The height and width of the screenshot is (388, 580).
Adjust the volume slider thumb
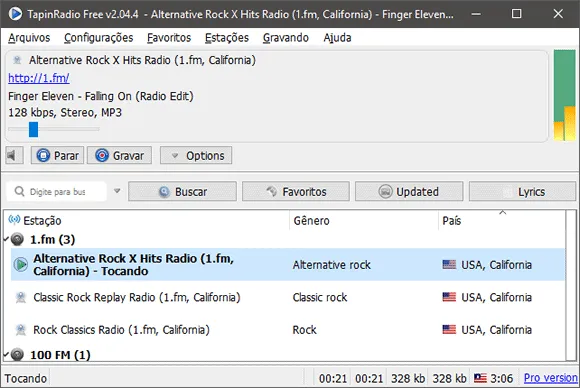tap(33, 129)
